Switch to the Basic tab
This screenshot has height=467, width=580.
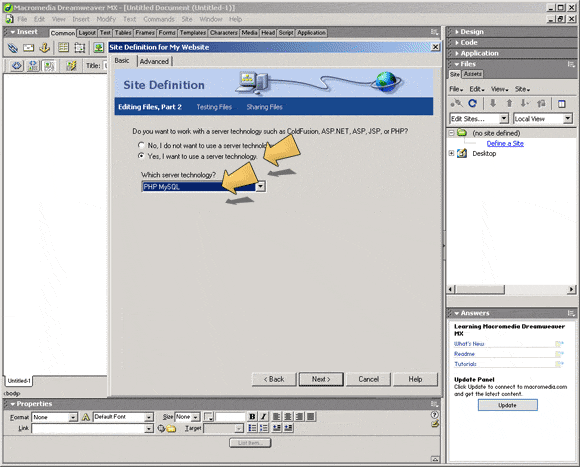pos(122,61)
